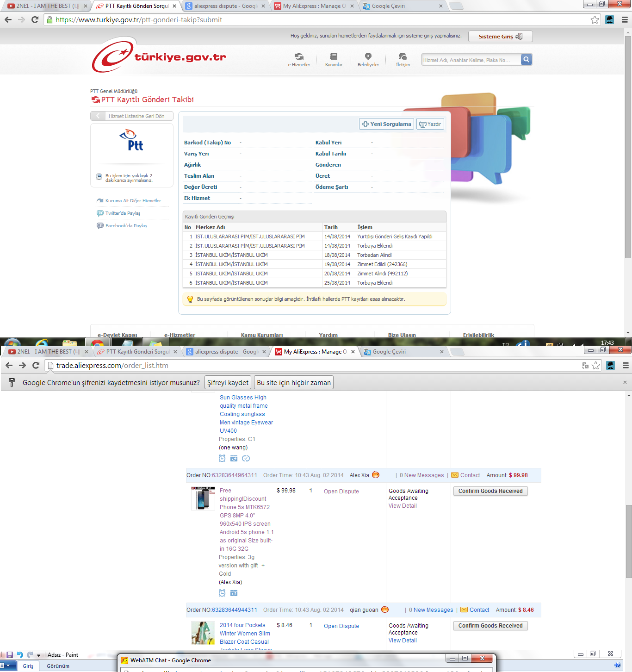Viewport: 632px width, 672px height.
Task: Click chat face icon next to qian guoan
Action: click(x=385, y=610)
